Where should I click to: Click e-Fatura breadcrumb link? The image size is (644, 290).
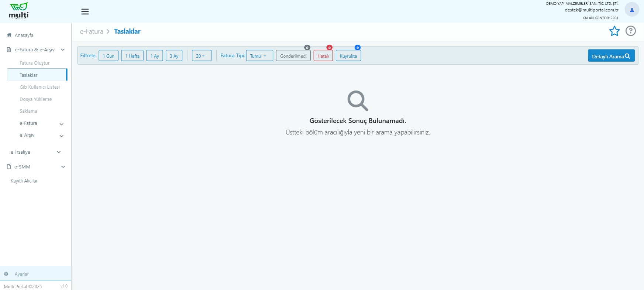(92, 31)
